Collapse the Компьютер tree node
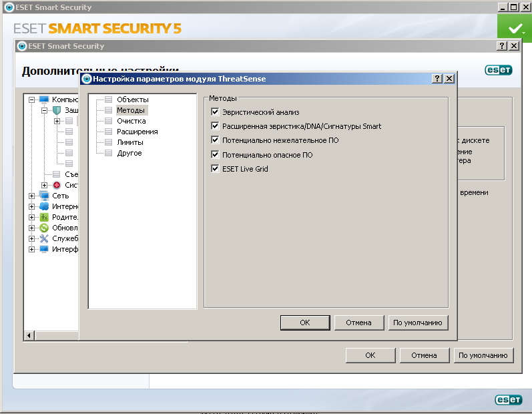 pyautogui.click(x=31, y=99)
